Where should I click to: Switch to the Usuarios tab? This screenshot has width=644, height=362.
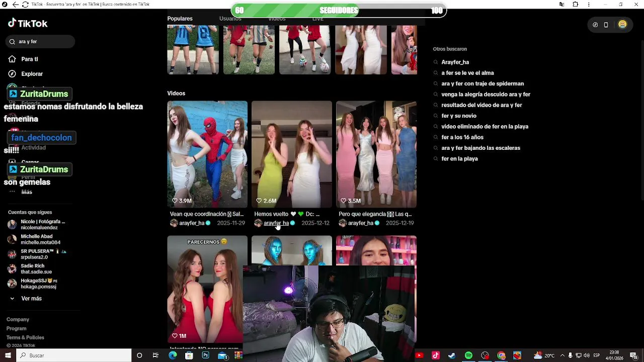(x=230, y=19)
